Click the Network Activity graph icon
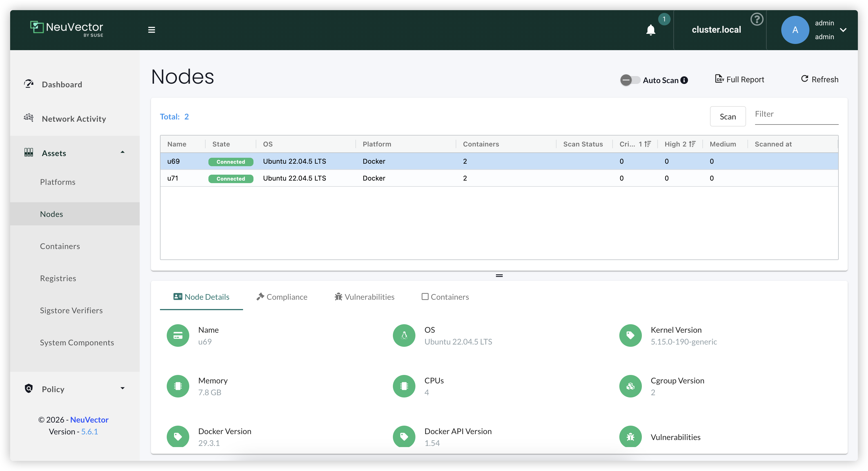 [x=29, y=118]
